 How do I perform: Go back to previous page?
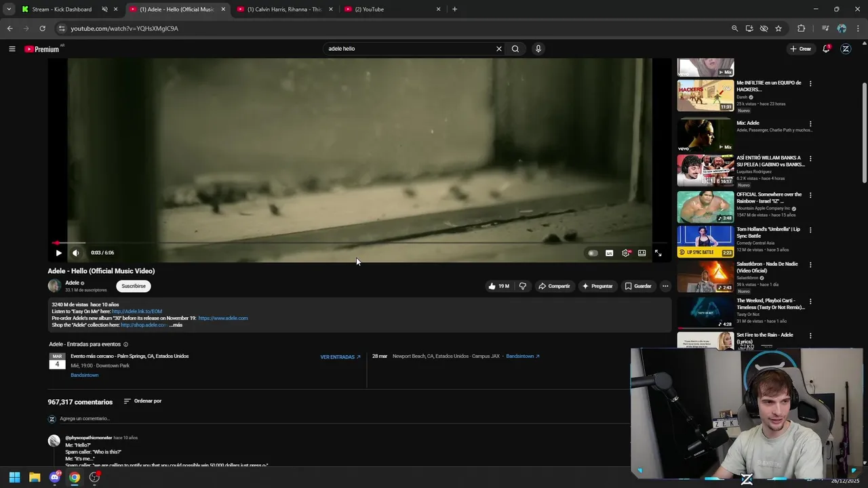9,28
